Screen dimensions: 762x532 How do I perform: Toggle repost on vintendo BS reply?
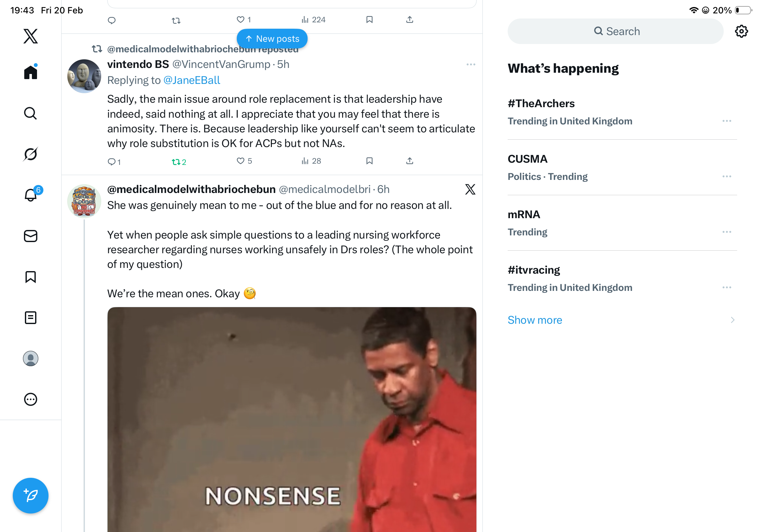pyautogui.click(x=176, y=162)
